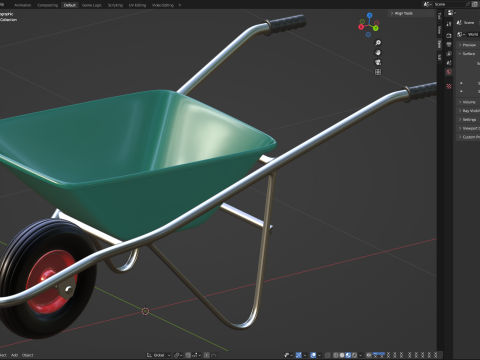Expand the Viewport Display panel

coord(468,128)
